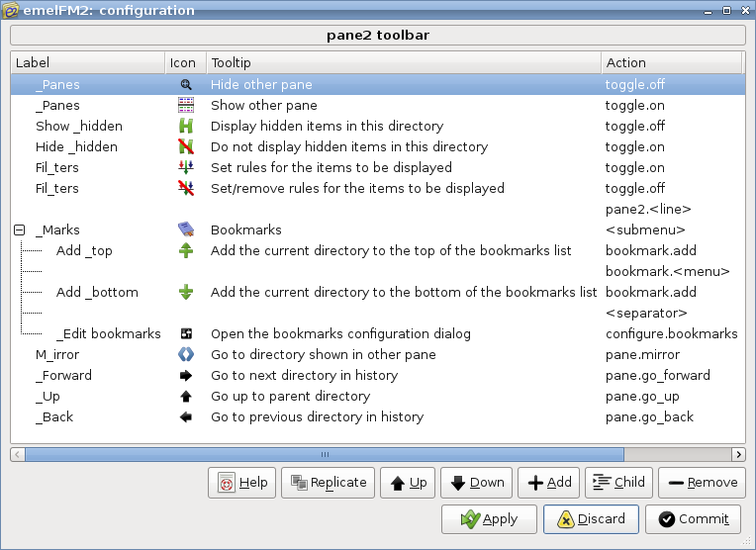Select the 'Add _bottom' tree item
756x550 pixels.
click(x=97, y=292)
